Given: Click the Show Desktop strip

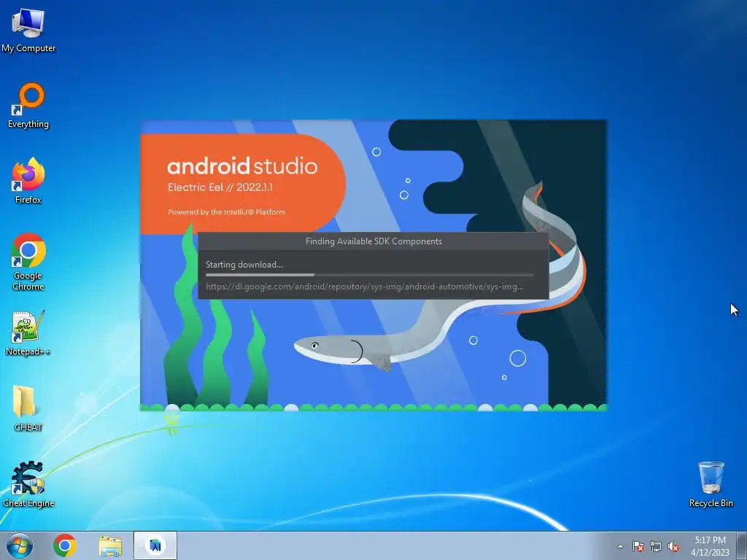Looking at the screenshot, I should [742, 545].
